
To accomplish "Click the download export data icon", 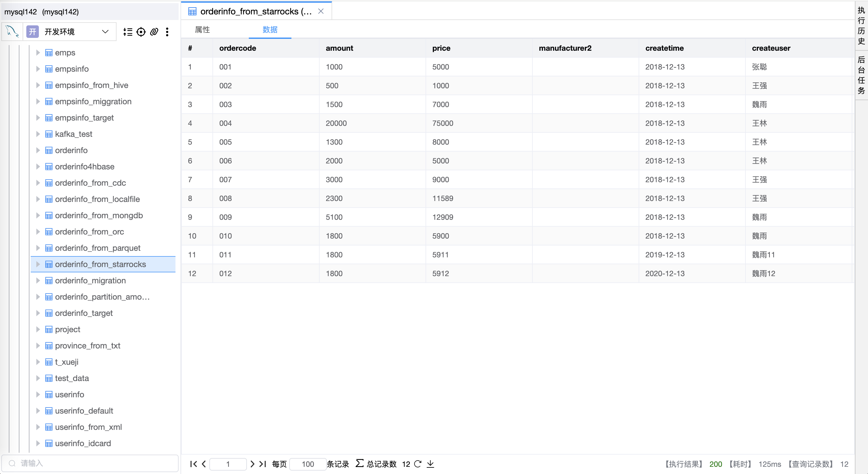I will (x=430, y=464).
